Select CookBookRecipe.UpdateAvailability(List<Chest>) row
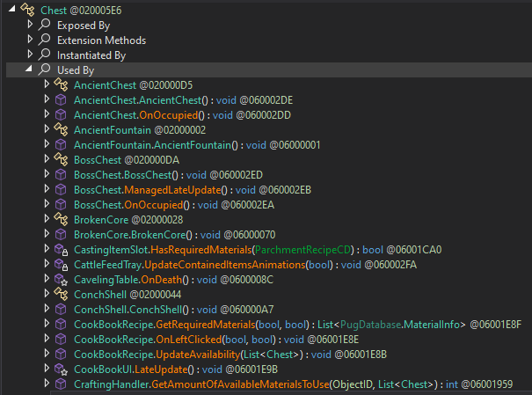The image size is (532, 395). (230, 354)
